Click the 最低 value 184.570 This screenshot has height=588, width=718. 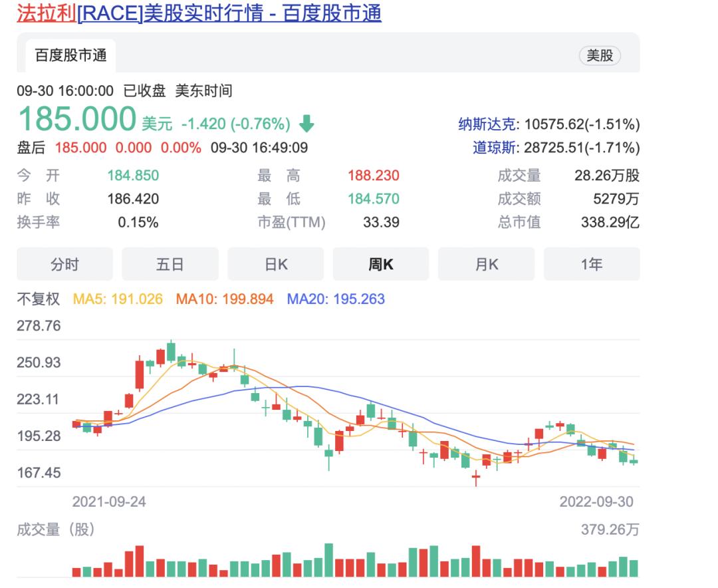pyautogui.click(x=373, y=198)
